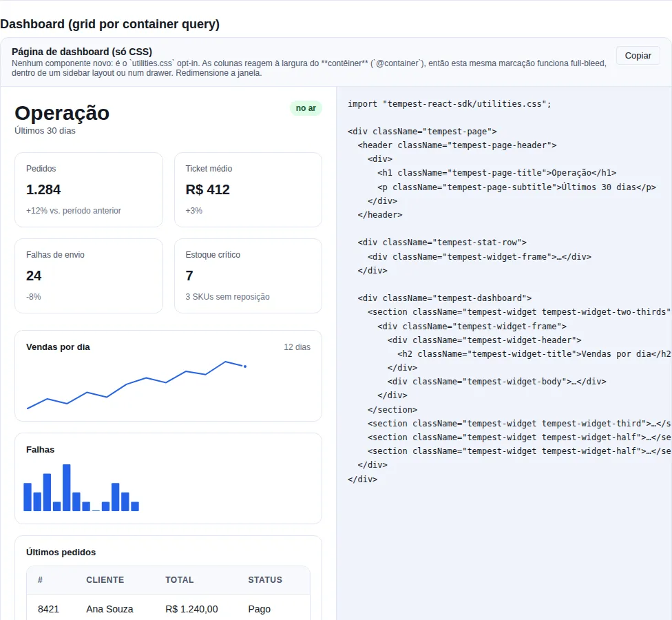
Task: Click the import utilities.css code line
Action: pyautogui.click(x=449, y=104)
